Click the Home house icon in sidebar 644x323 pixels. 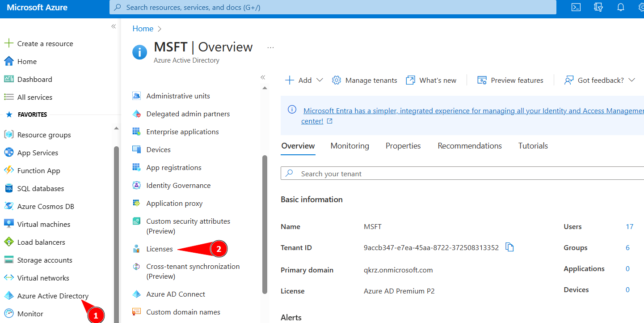point(8,61)
